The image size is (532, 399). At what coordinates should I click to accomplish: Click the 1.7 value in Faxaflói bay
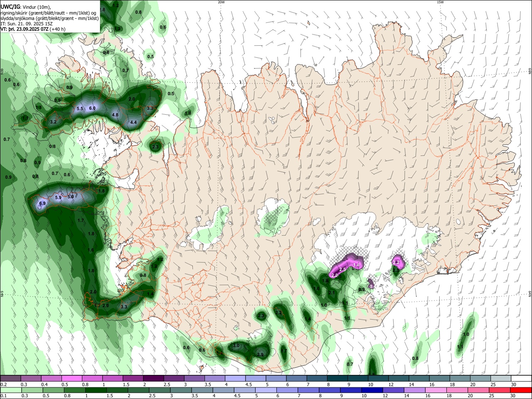point(81,220)
